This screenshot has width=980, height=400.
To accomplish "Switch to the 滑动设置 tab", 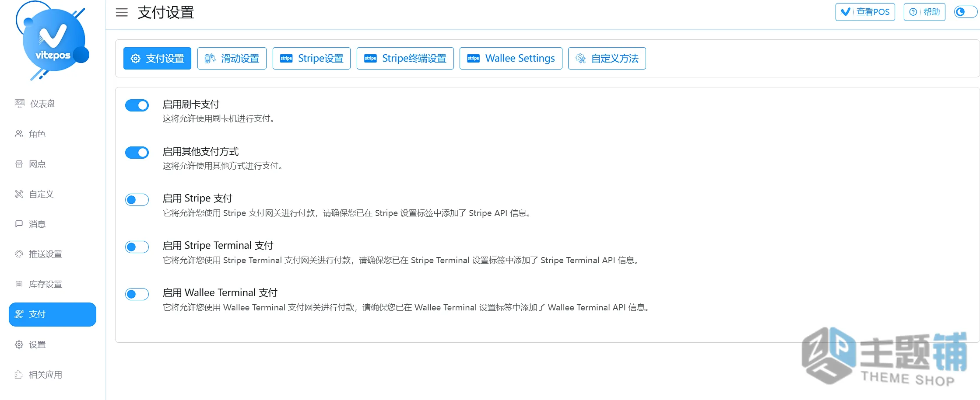I will [x=232, y=58].
